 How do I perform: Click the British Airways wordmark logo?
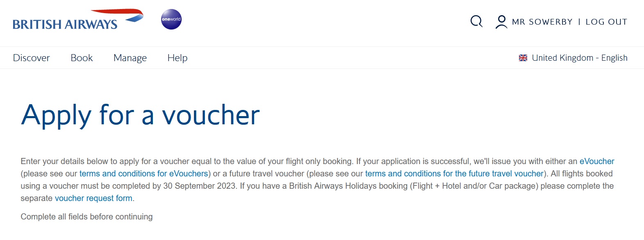65,25
